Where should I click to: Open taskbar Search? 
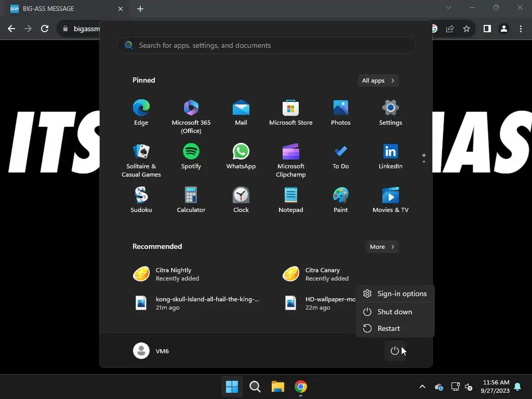coord(255,387)
